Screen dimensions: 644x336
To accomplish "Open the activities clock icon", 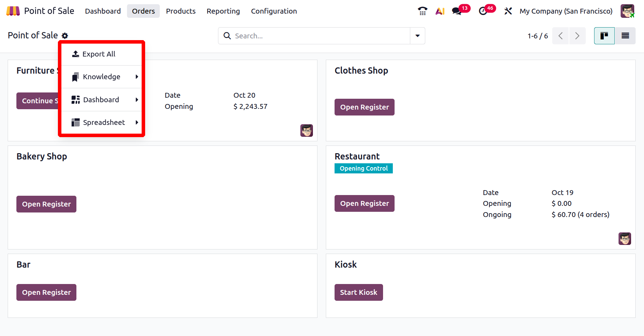I will point(483,11).
